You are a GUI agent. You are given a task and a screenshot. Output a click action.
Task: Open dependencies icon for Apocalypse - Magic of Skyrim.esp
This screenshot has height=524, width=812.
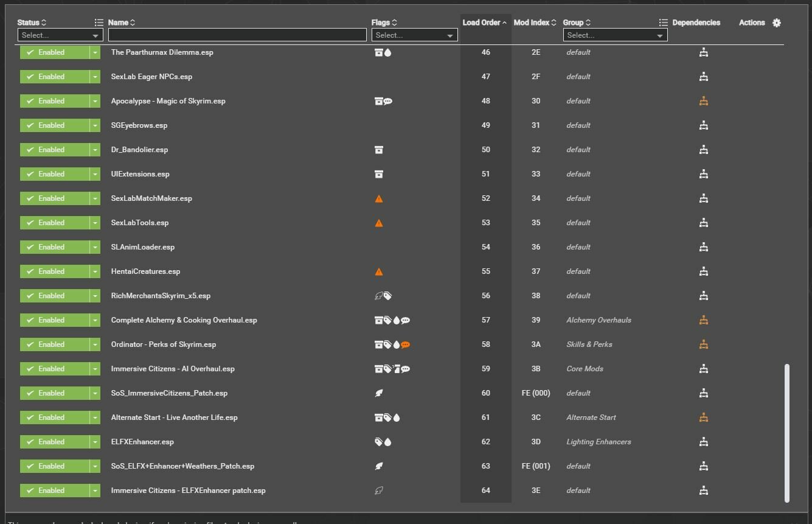[x=703, y=101]
